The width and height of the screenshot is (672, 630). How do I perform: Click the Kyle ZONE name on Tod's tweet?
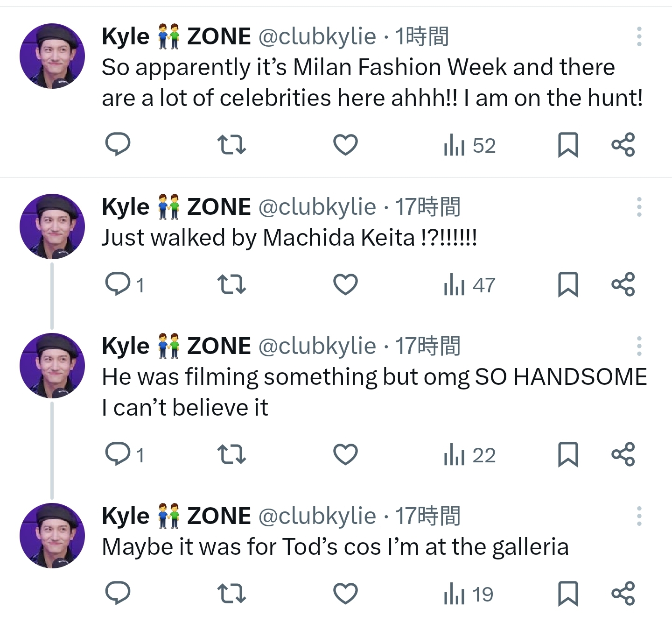176,516
